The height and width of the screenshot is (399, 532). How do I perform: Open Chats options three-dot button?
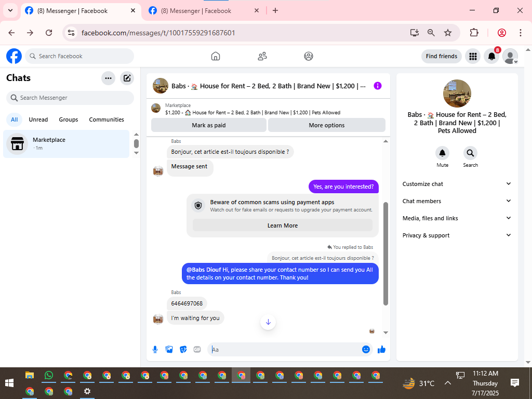[108, 78]
